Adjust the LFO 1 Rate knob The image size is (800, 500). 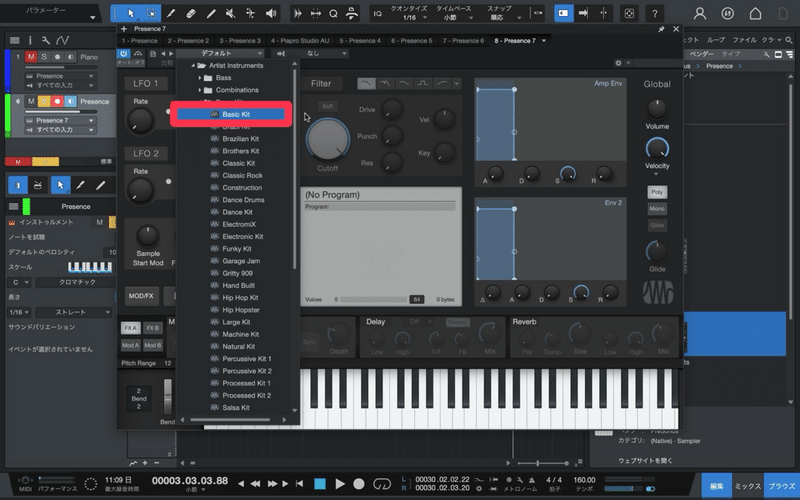[140, 121]
